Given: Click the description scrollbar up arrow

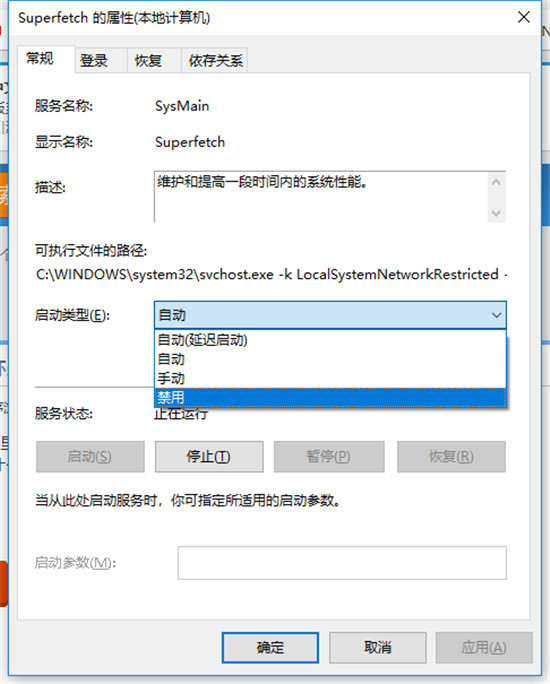Looking at the screenshot, I should [496, 182].
